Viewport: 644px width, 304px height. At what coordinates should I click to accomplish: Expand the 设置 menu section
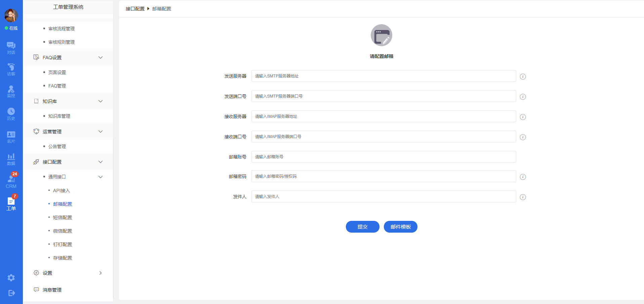click(x=100, y=273)
